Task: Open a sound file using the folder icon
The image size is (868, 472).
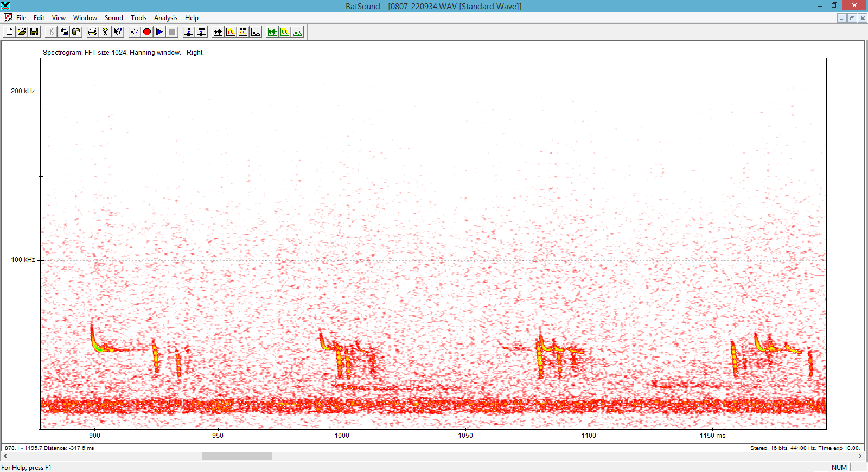Action: (22, 32)
